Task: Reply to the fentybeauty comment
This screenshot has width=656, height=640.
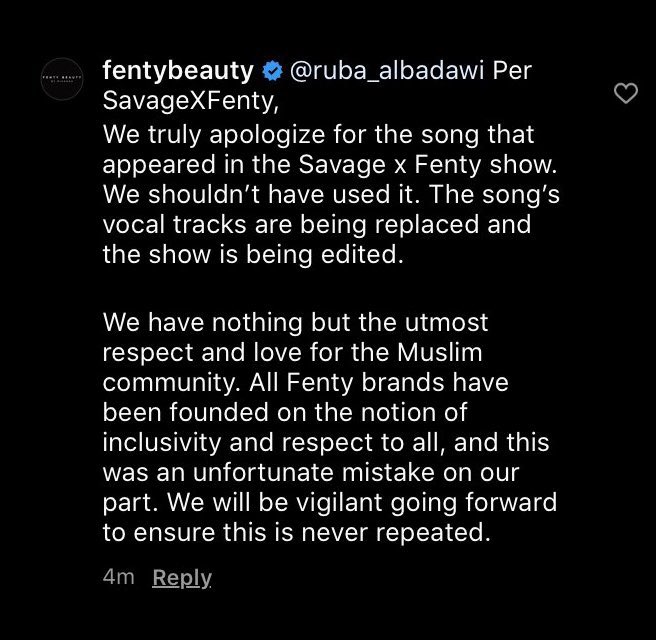Action: [182, 578]
